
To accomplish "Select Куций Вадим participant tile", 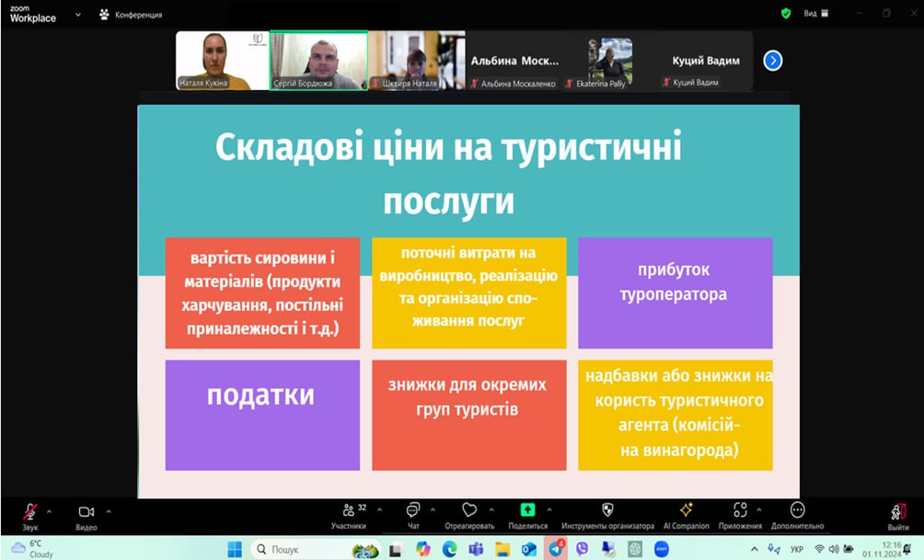I will [x=705, y=60].
